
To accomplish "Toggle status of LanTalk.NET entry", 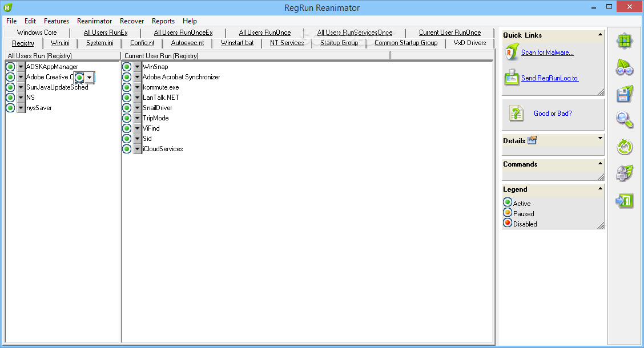I will click(127, 97).
